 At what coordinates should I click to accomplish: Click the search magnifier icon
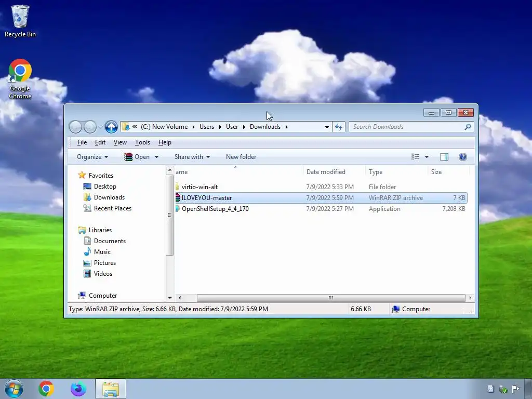click(x=468, y=127)
